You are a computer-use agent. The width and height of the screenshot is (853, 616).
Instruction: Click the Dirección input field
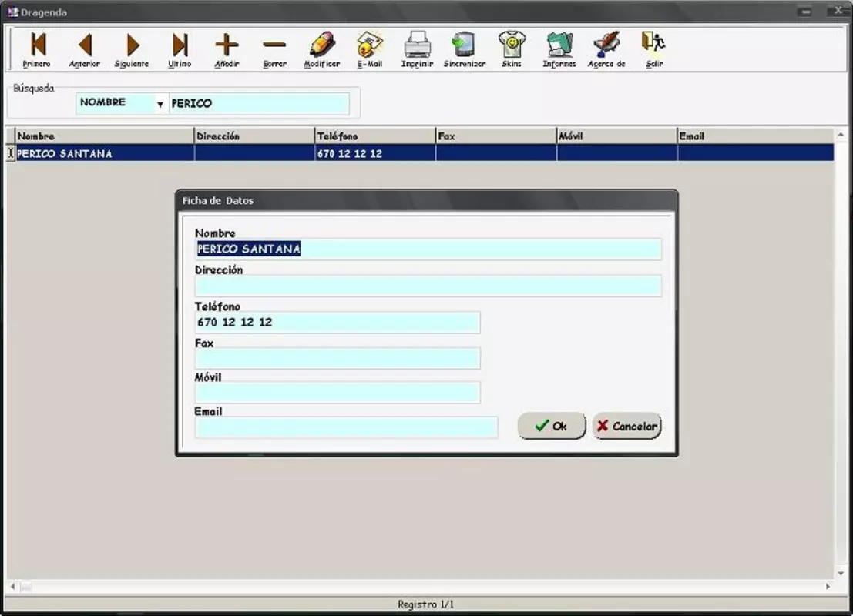coord(428,286)
